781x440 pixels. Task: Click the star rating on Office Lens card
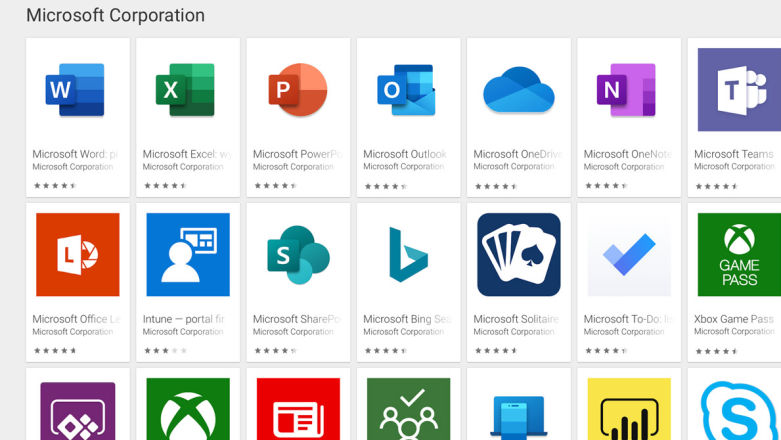pos(55,351)
